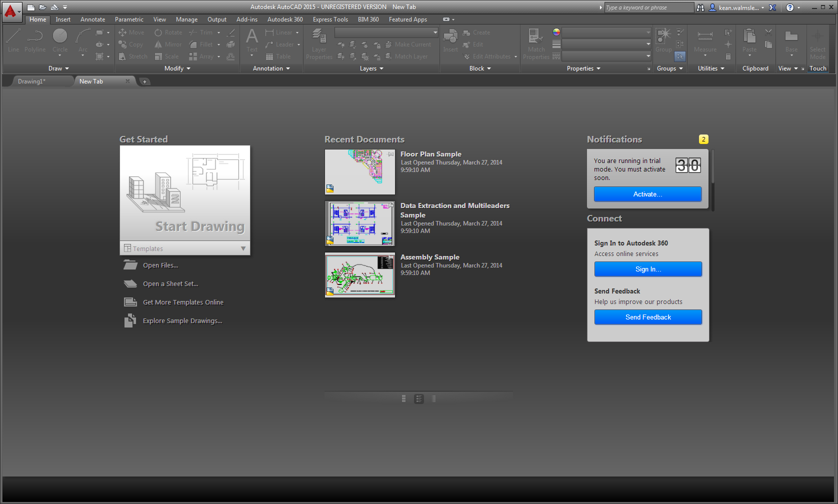Screen dimensions: 838x504
Task: Expand the Modify panel
Action: 177,68
